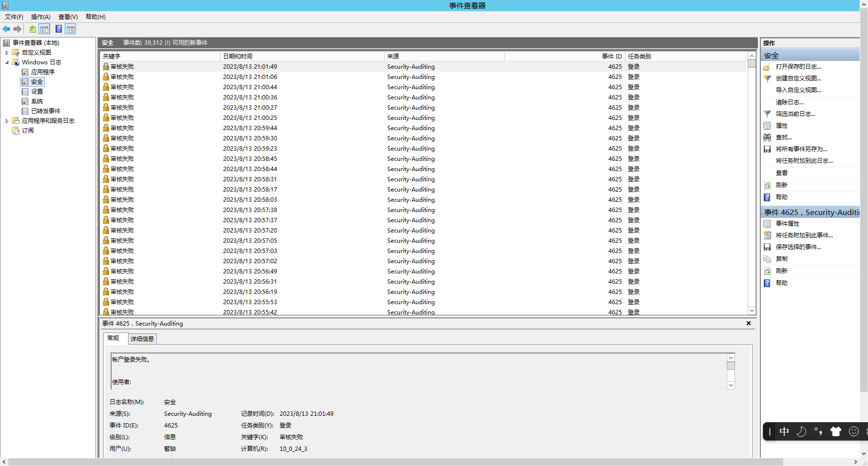Collapse the Windows 日志 node
The height and width of the screenshot is (466, 868).
tap(7, 62)
